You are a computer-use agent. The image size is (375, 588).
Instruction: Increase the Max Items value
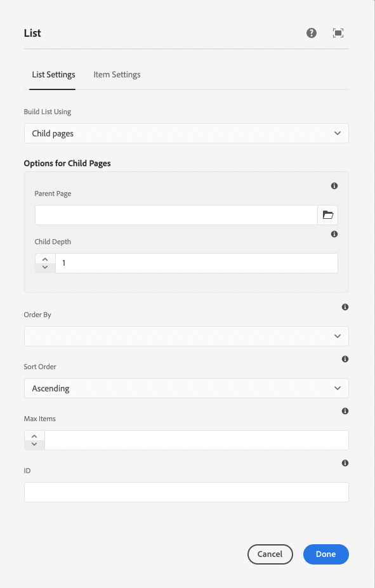coord(34,435)
